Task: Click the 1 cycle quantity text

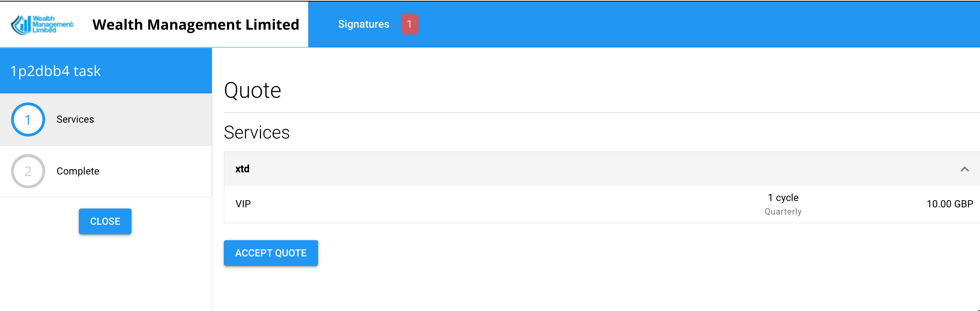Action: [783, 197]
